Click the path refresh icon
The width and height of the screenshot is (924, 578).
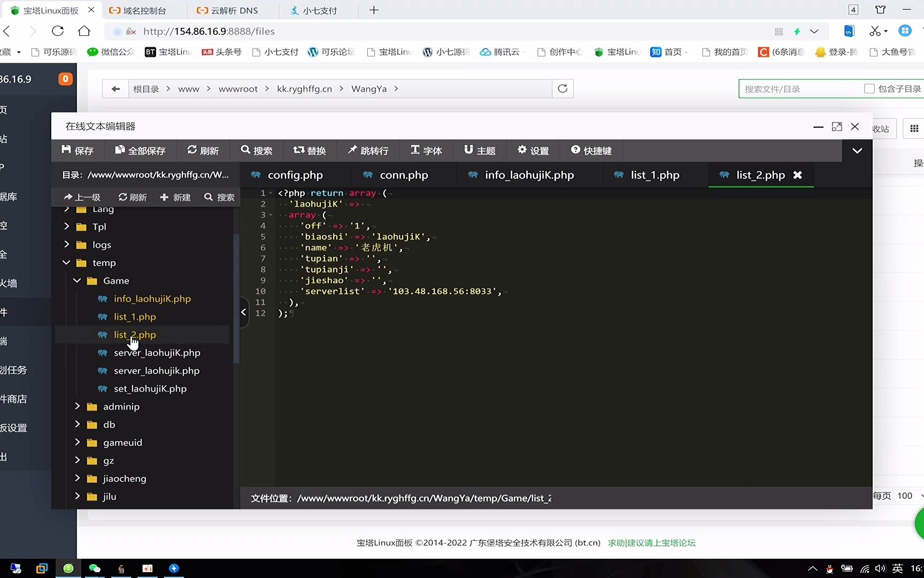[563, 89]
